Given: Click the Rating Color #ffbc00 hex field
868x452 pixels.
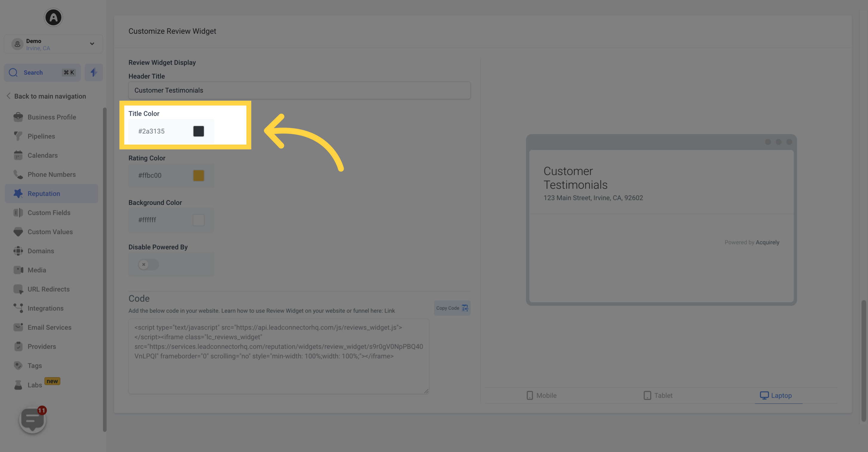Looking at the screenshot, I should [x=150, y=175].
